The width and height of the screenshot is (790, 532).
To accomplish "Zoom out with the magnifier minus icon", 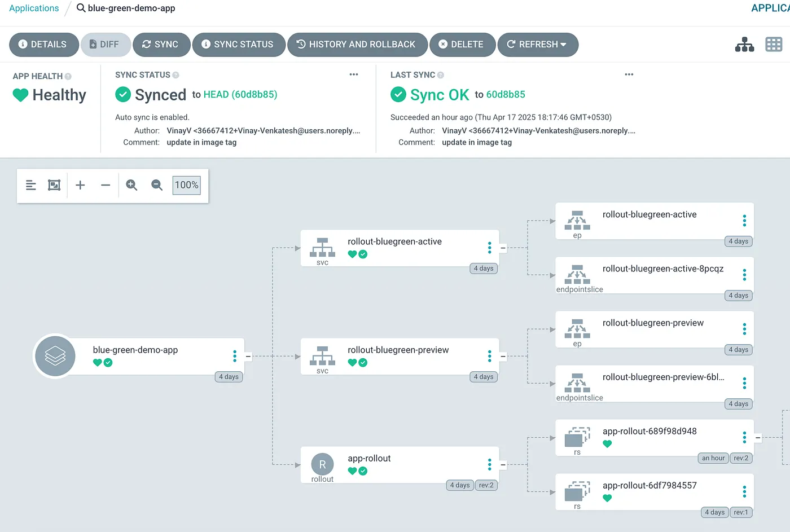I will click(157, 185).
